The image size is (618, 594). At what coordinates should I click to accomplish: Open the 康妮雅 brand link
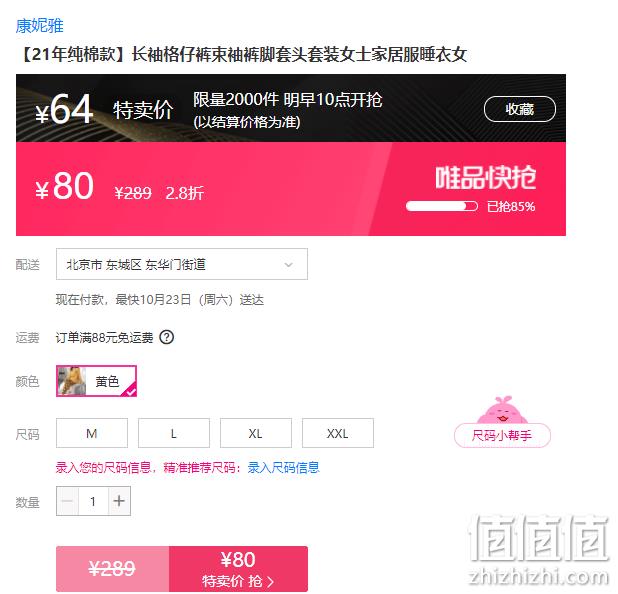(x=39, y=26)
